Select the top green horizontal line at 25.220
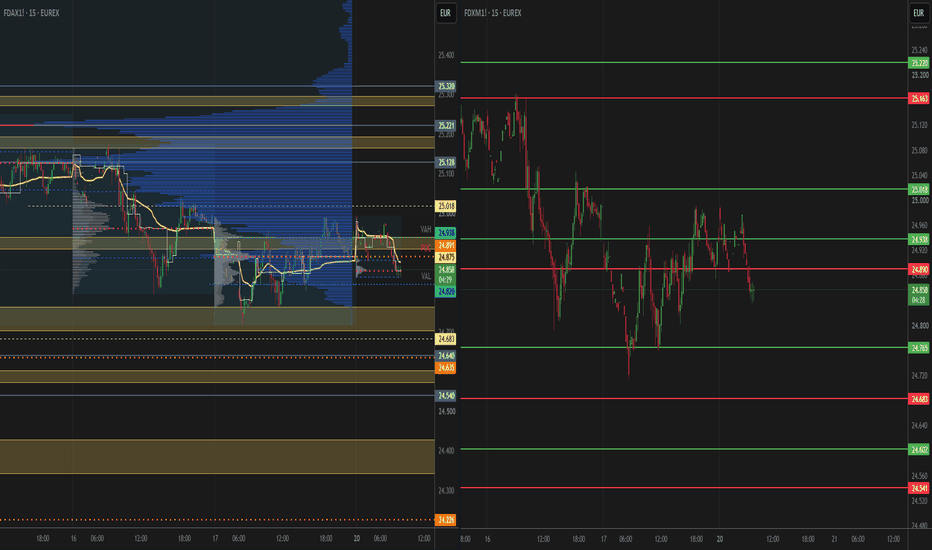The image size is (932, 550). pyautogui.click(x=684, y=62)
